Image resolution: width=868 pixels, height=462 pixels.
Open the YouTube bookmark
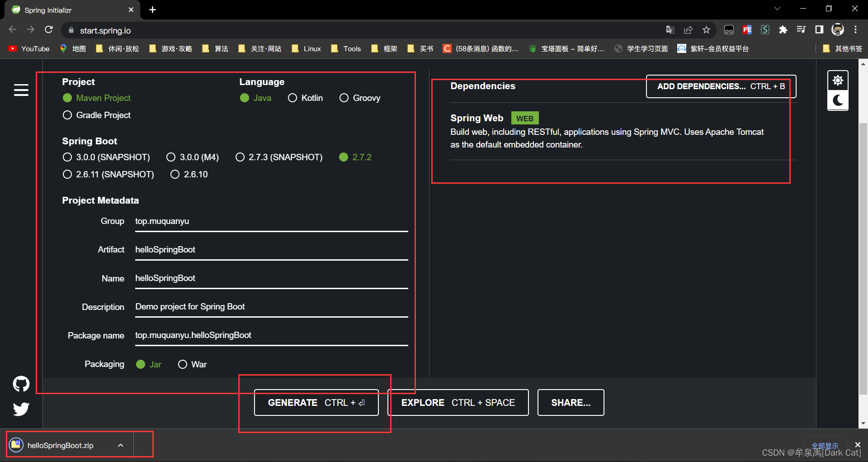[29, 48]
